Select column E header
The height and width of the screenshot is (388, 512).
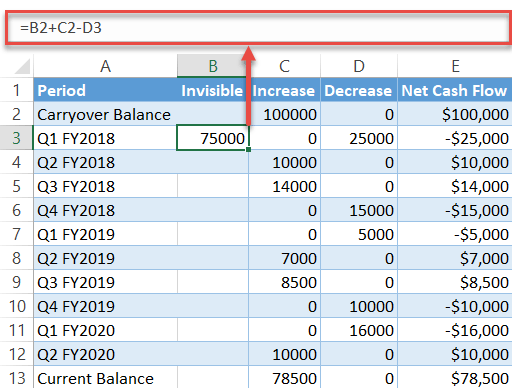click(x=455, y=66)
